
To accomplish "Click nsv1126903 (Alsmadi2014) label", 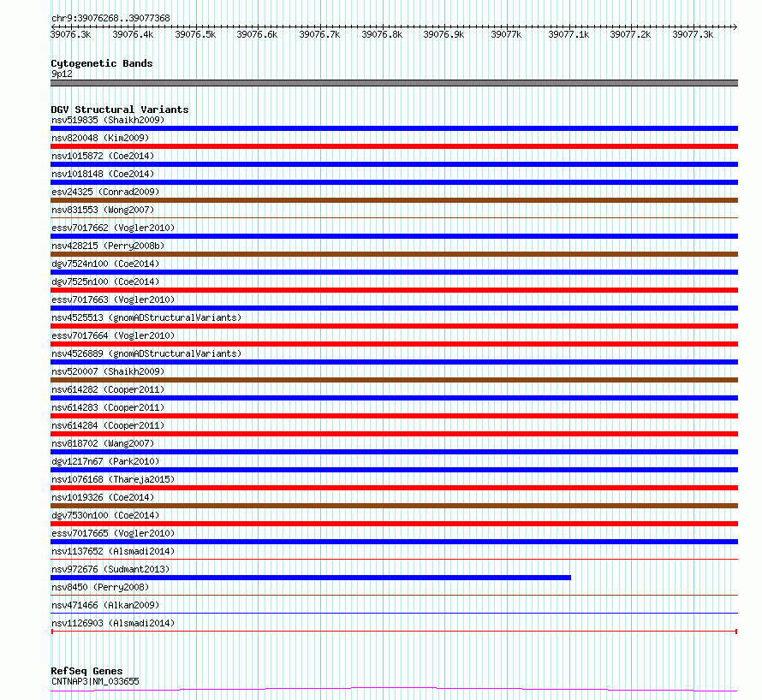I will 113,623.
